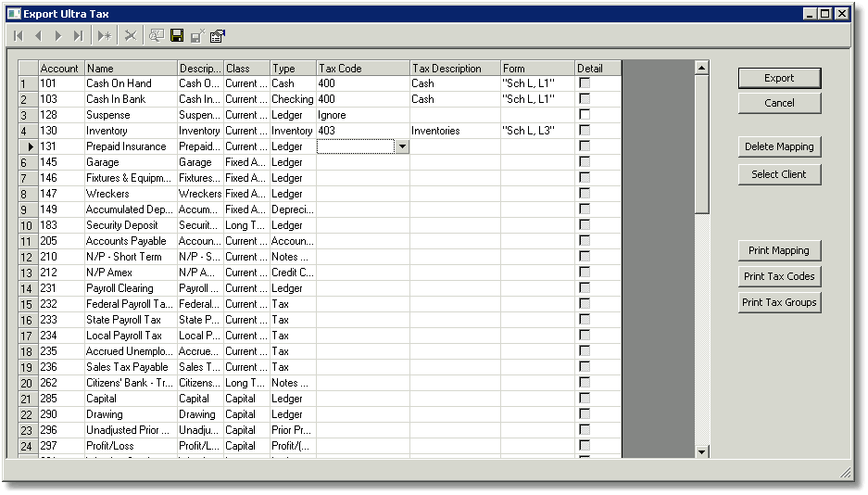868x495 pixels.
Task: Click the scroll down arrow of the grid
Action: tap(702, 451)
